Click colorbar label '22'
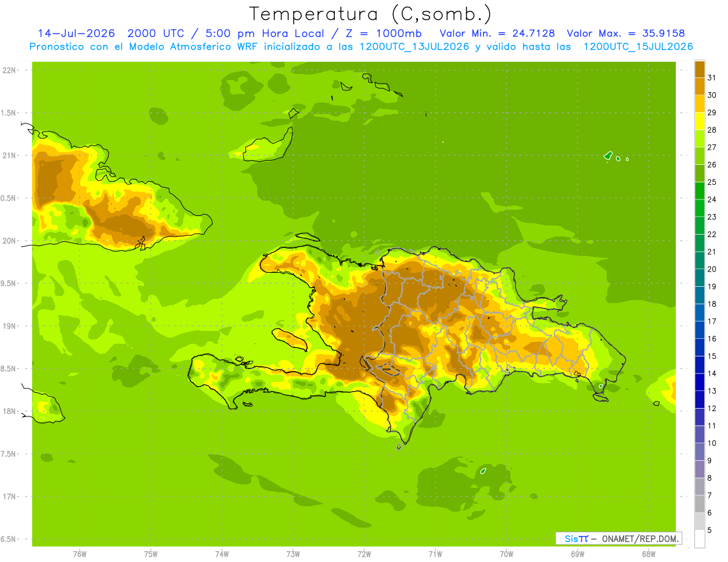 click(712, 234)
